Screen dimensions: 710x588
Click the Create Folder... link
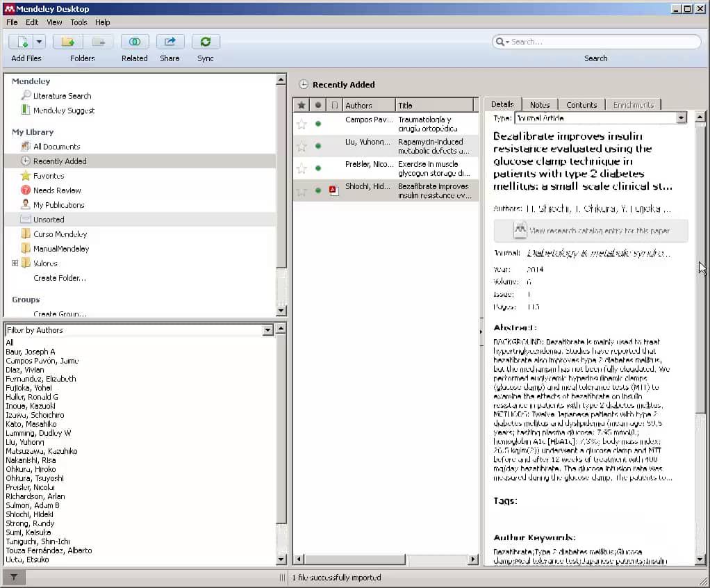coord(60,278)
